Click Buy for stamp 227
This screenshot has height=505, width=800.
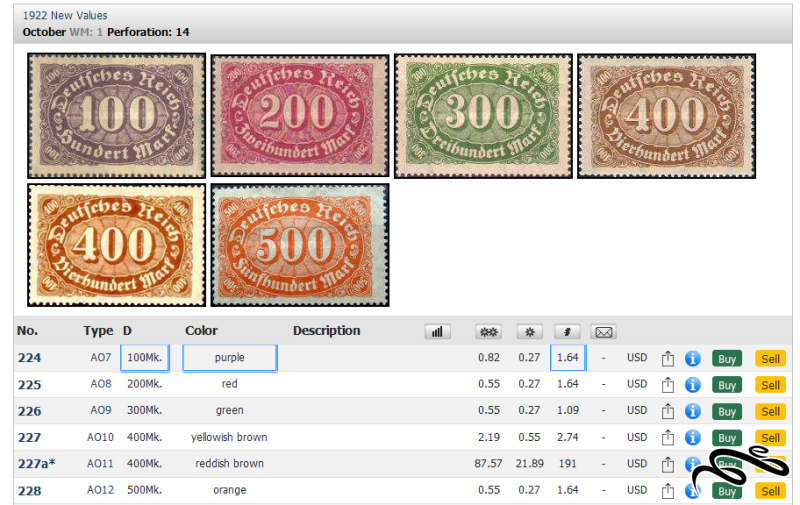[x=727, y=438]
